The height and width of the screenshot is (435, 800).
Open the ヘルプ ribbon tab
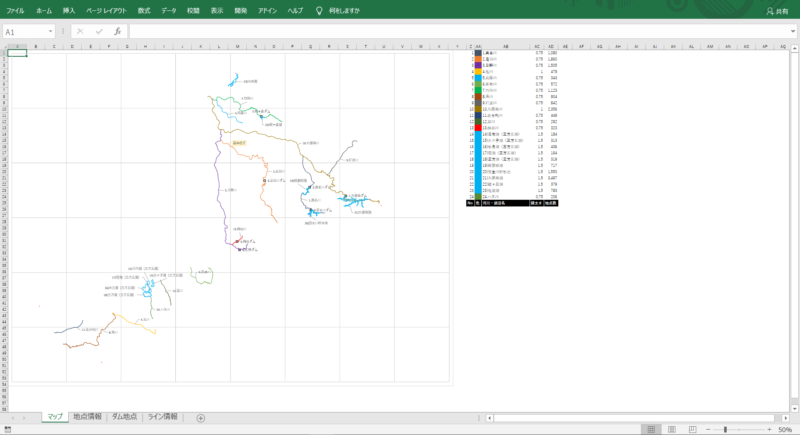click(295, 10)
